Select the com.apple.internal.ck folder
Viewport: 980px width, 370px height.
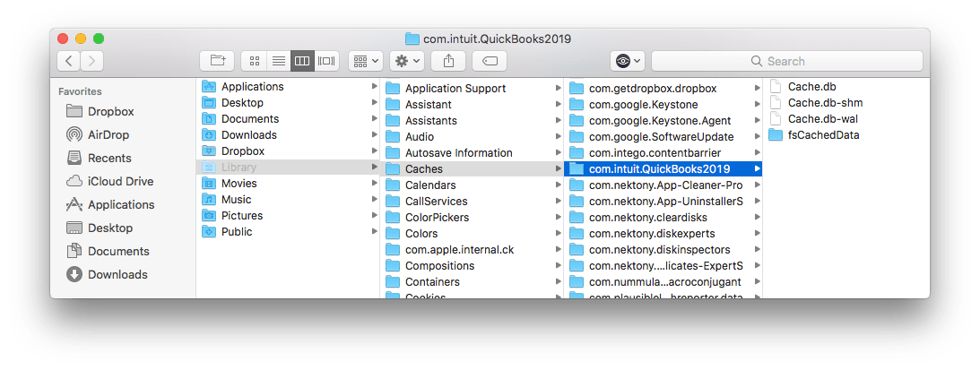pyautogui.click(x=472, y=250)
